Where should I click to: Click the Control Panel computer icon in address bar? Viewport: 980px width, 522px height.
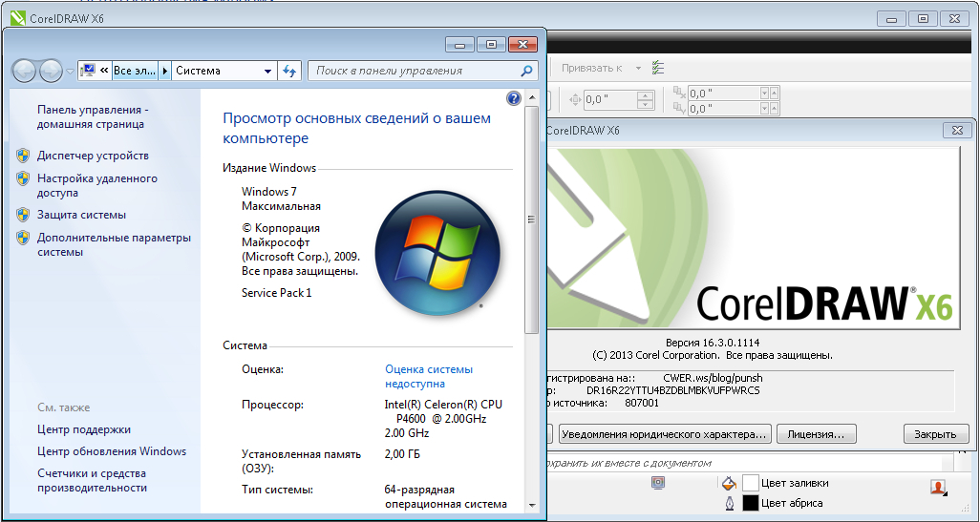pyautogui.click(x=88, y=71)
